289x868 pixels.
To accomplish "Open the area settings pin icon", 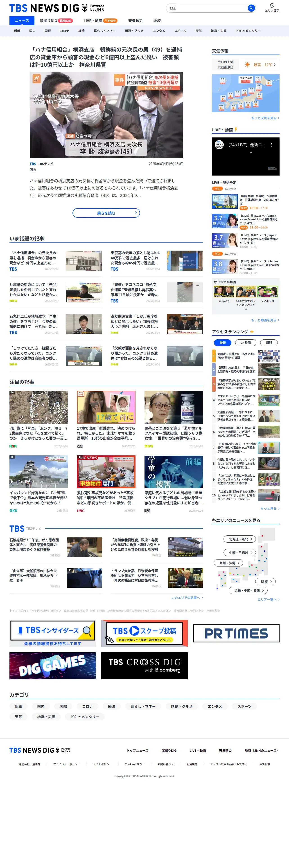I will point(272,5).
